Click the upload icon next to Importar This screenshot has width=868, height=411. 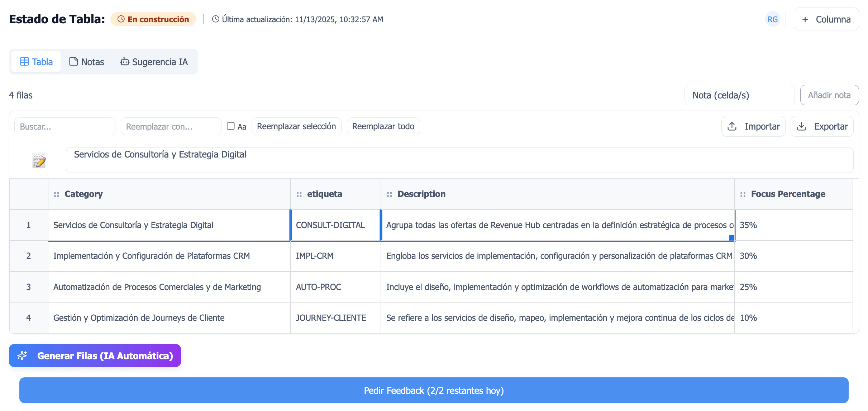tap(732, 126)
